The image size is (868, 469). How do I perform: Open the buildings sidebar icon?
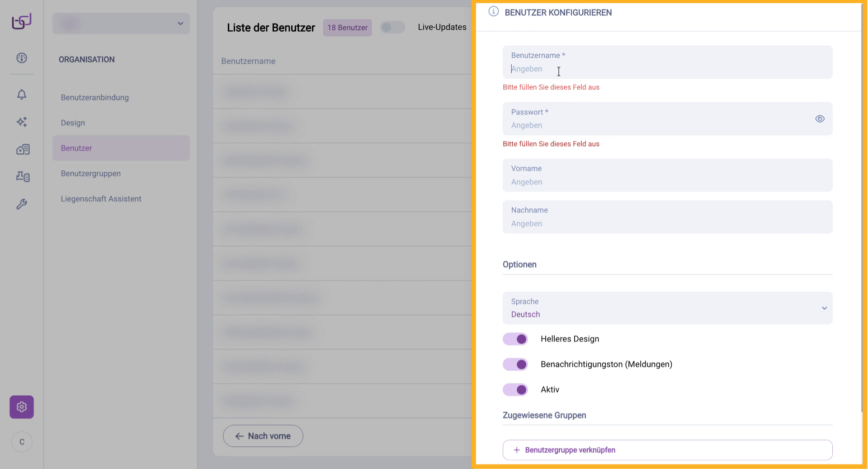23,149
